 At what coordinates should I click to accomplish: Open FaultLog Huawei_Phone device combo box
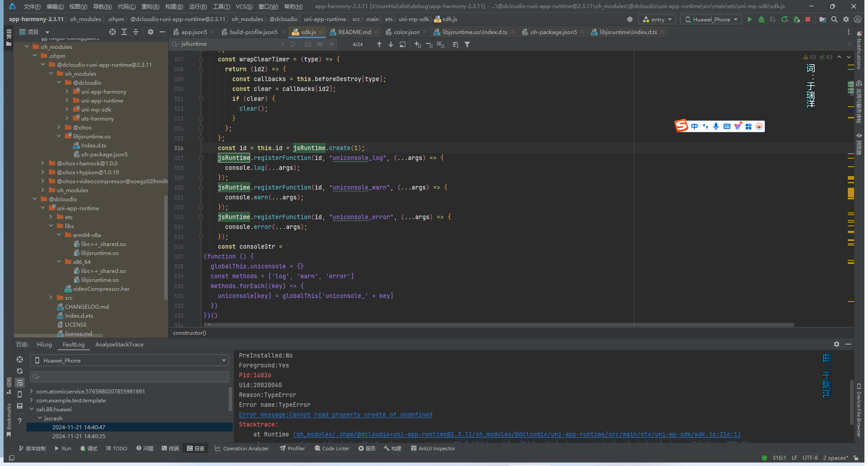tap(130, 360)
